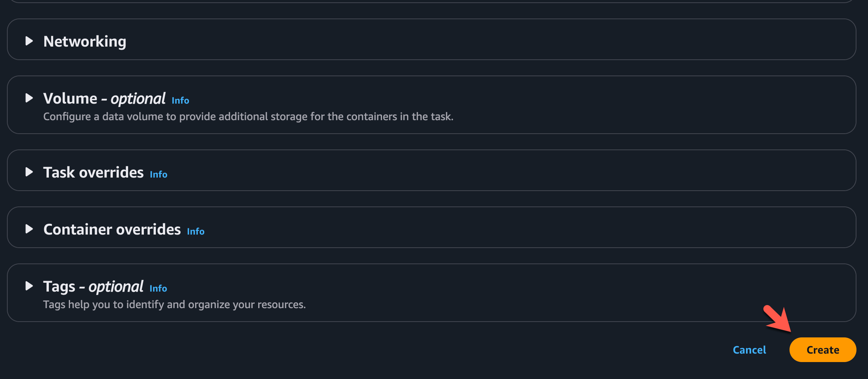The height and width of the screenshot is (379, 868).
Task: Expand Task overrides using its triangle
Action: 29,172
